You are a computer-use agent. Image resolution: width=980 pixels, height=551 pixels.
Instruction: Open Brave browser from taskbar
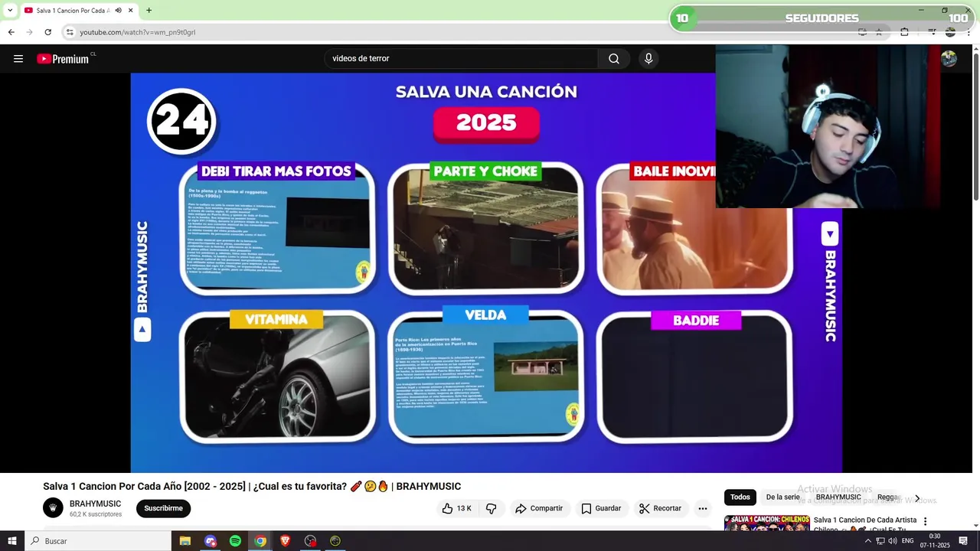tap(286, 541)
